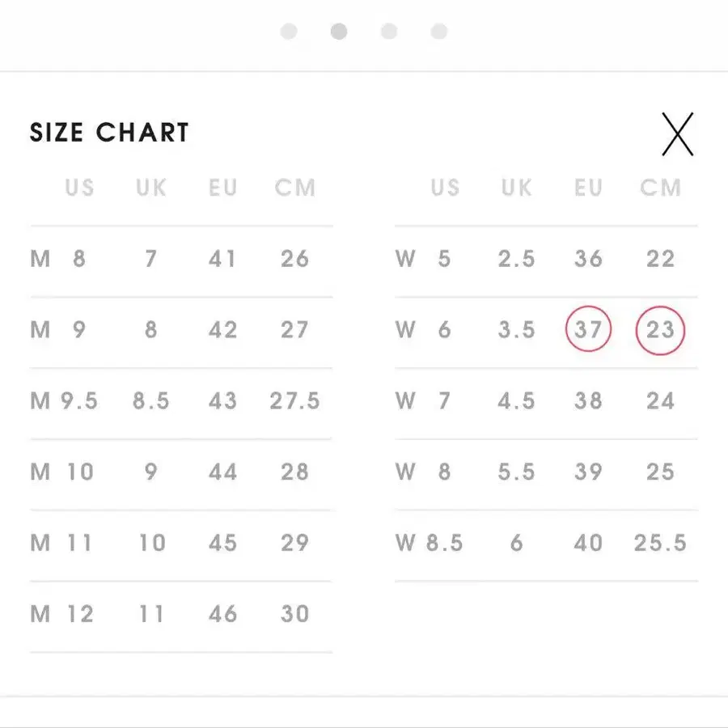Close the size chart with the X
728x728 pixels.
coord(677,134)
